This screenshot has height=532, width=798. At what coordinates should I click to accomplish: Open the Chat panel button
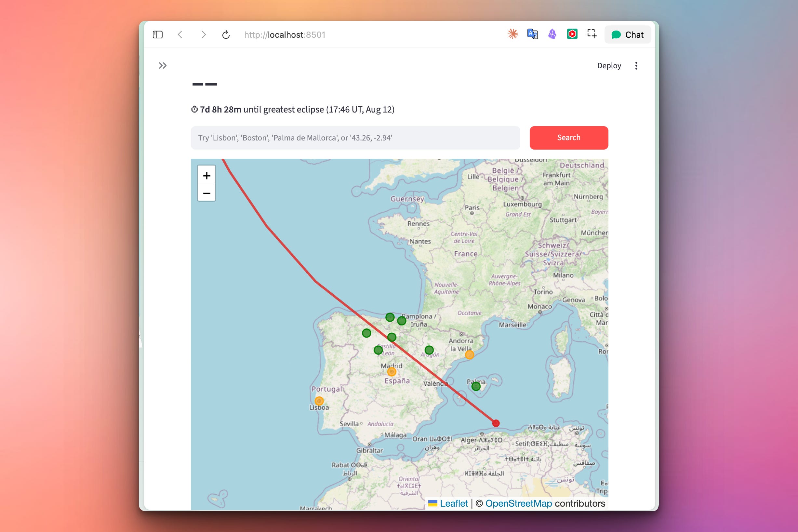click(628, 34)
